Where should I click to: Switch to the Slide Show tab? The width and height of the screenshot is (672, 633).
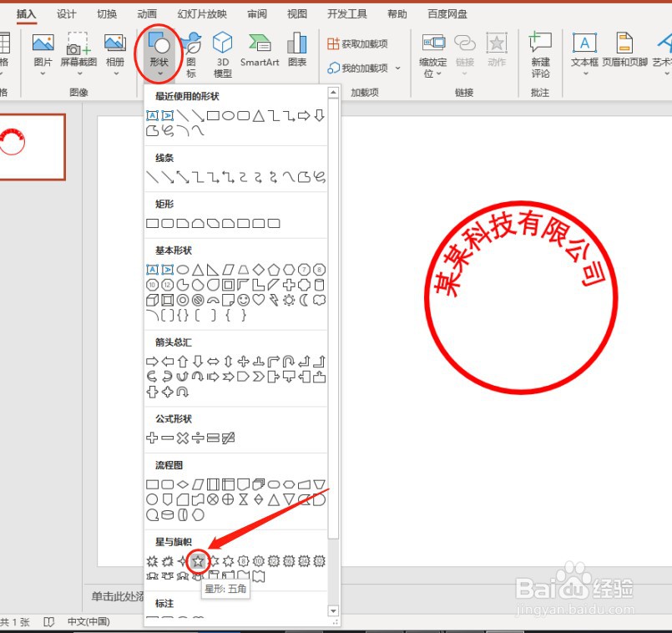pos(202,14)
